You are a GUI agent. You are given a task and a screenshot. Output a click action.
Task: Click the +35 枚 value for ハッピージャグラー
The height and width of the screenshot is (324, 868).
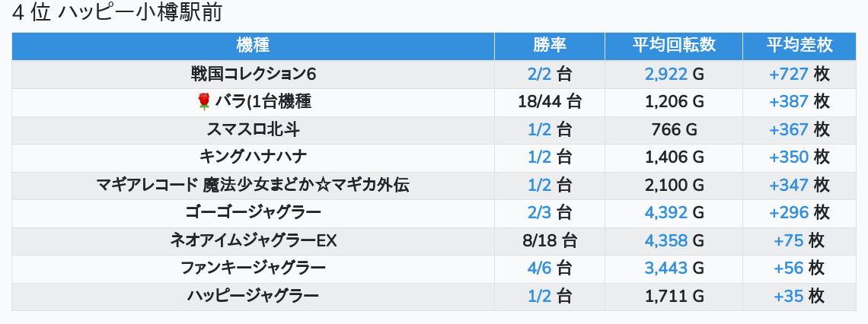[799, 296]
